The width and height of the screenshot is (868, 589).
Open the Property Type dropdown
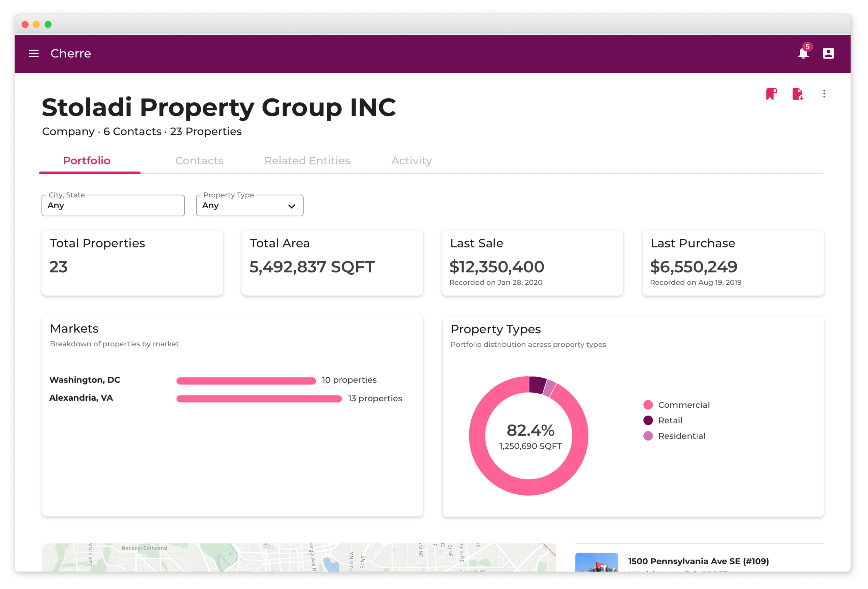click(x=249, y=205)
